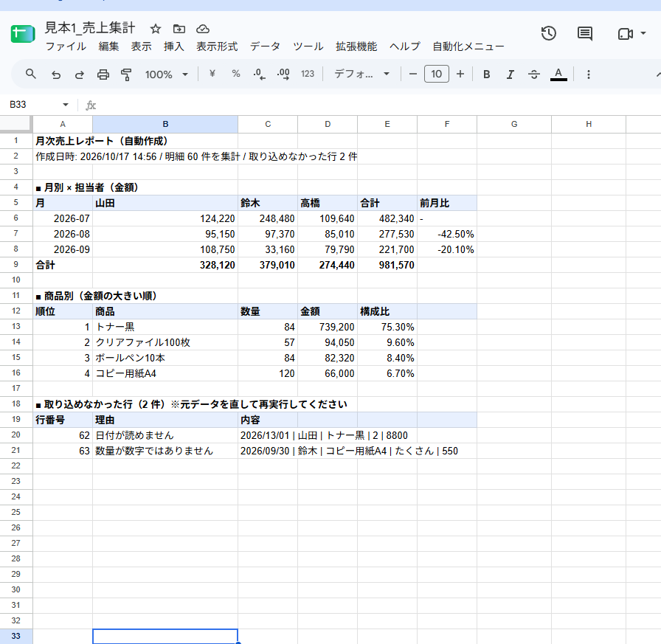Viewport: 661px width, 644px height.
Task: Click the 金額 value 66,000
Action: (328, 373)
